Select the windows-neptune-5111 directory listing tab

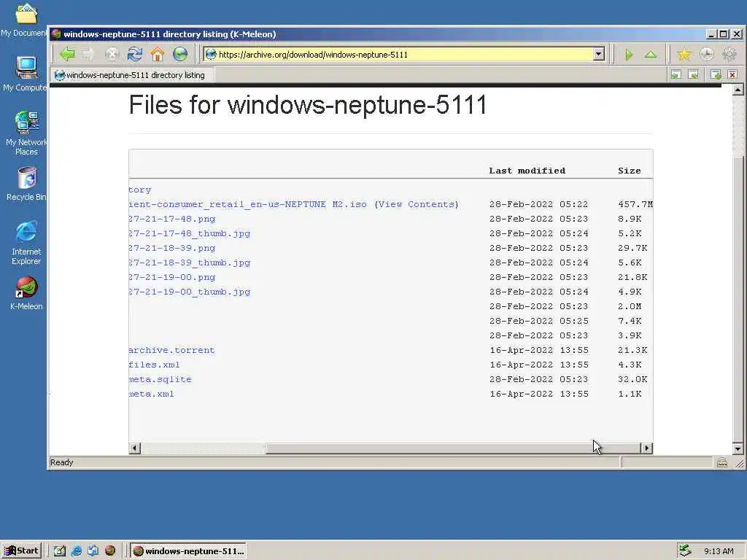tap(131, 75)
